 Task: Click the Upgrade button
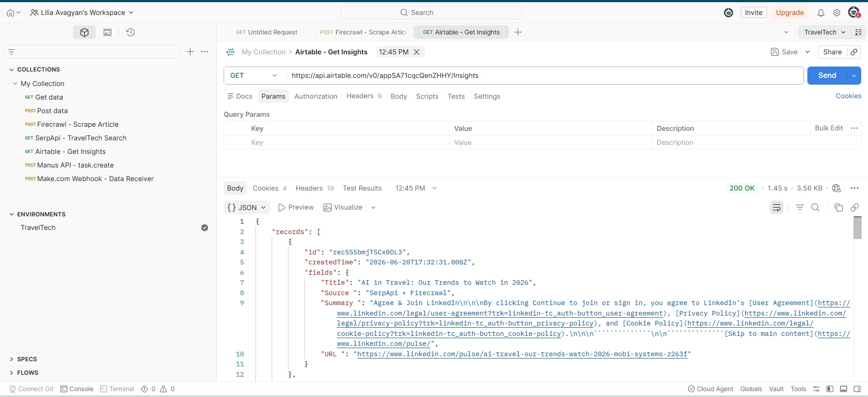coord(790,13)
